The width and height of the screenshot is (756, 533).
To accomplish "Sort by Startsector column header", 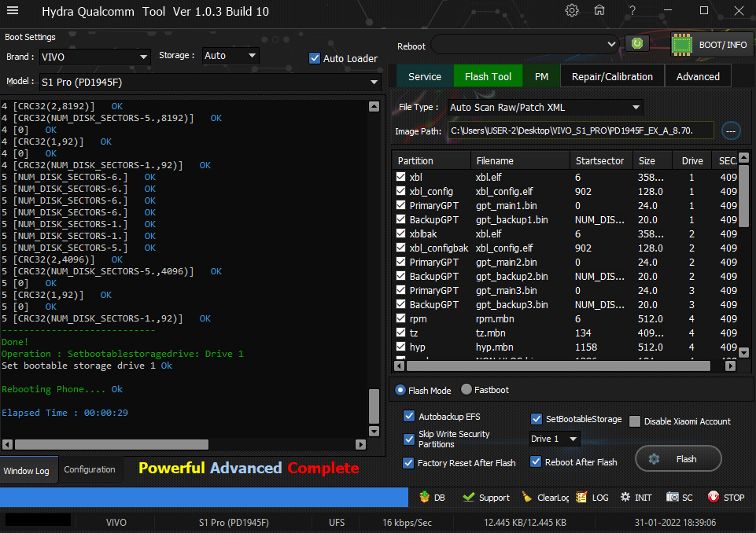I will 601,160.
